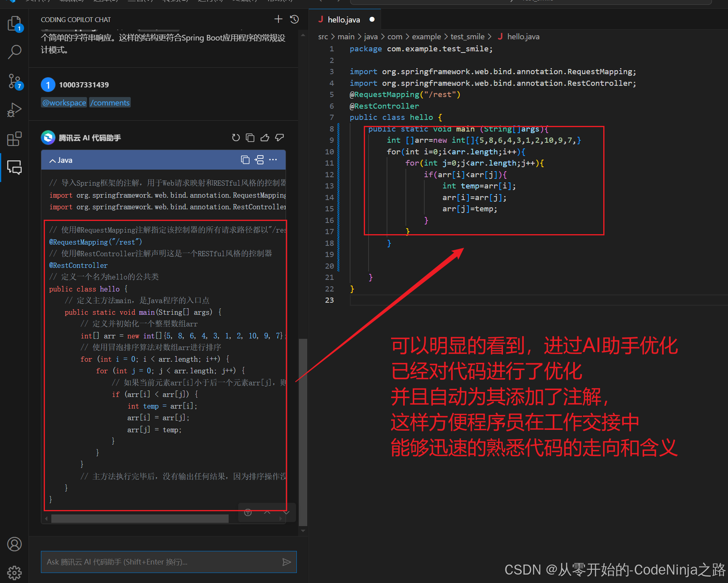Click the code block horizontal scrollbar

[x=140, y=518]
